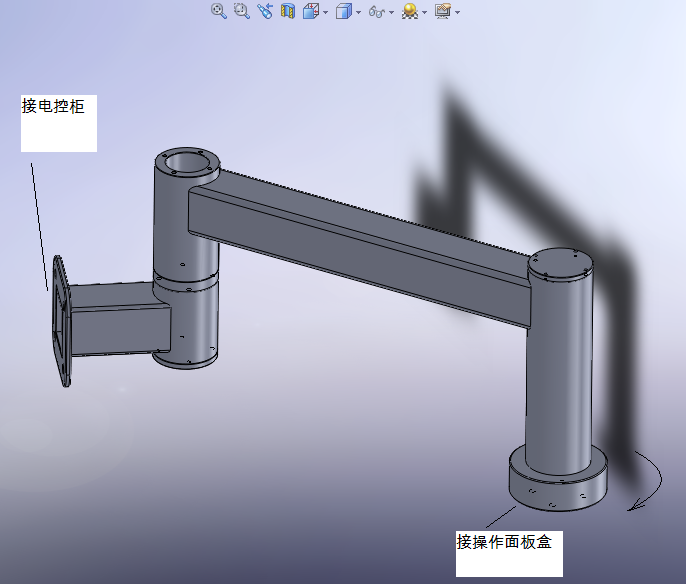Click the Zoom to Fit icon
Screen dimensions: 686x584
[219, 11]
